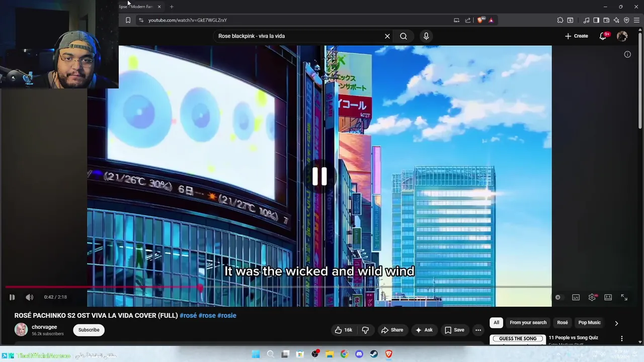Screen dimensions: 644x362
Task: Open the Leo AI sparkle icon
Action: [x=616, y=20]
